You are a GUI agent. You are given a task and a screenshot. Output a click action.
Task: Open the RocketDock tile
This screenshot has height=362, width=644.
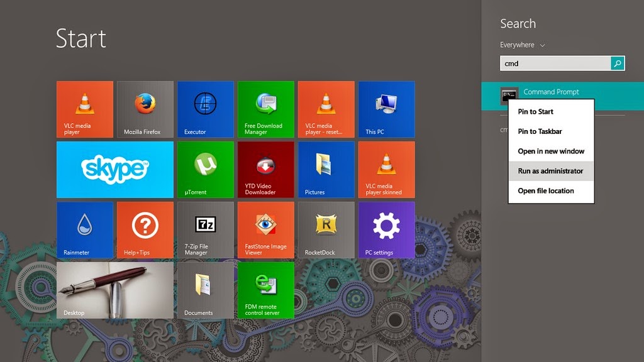[x=326, y=230]
